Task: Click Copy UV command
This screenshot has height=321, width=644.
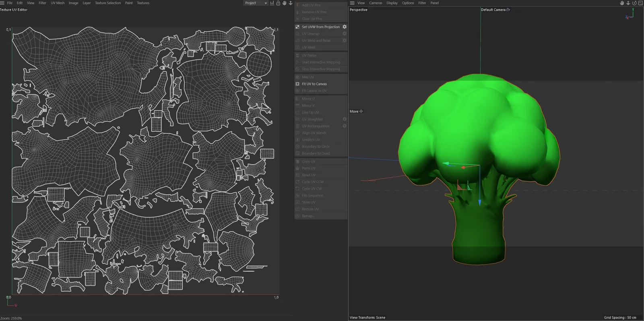Action: [x=321, y=162]
